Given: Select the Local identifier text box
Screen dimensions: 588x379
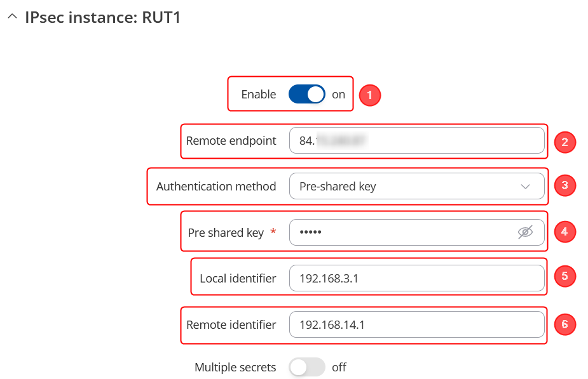Looking at the screenshot, I should pyautogui.click(x=416, y=278).
